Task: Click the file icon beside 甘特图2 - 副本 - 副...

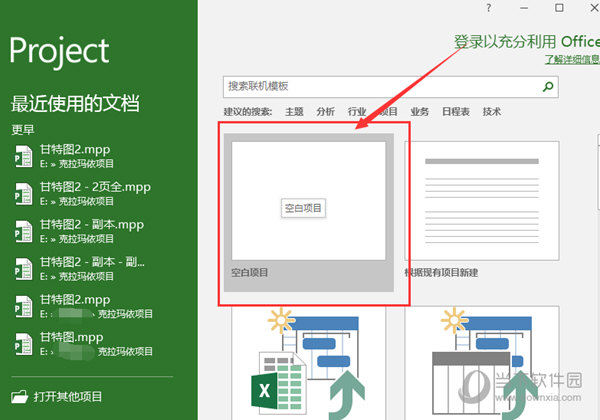Action: point(23,269)
